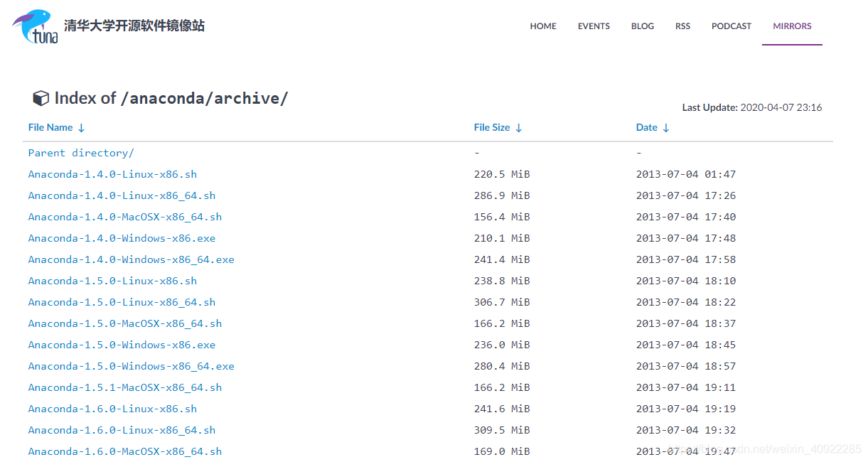
Task: Download Anaconda-1.4.0-Windows-x86_64.exe
Action: coord(132,259)
